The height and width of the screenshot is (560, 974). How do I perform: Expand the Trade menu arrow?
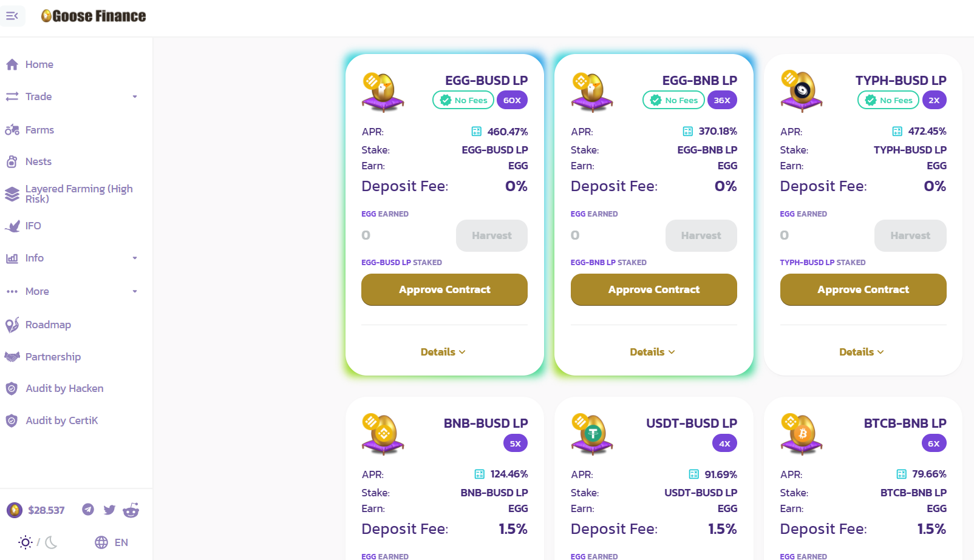tap(135, 96)
